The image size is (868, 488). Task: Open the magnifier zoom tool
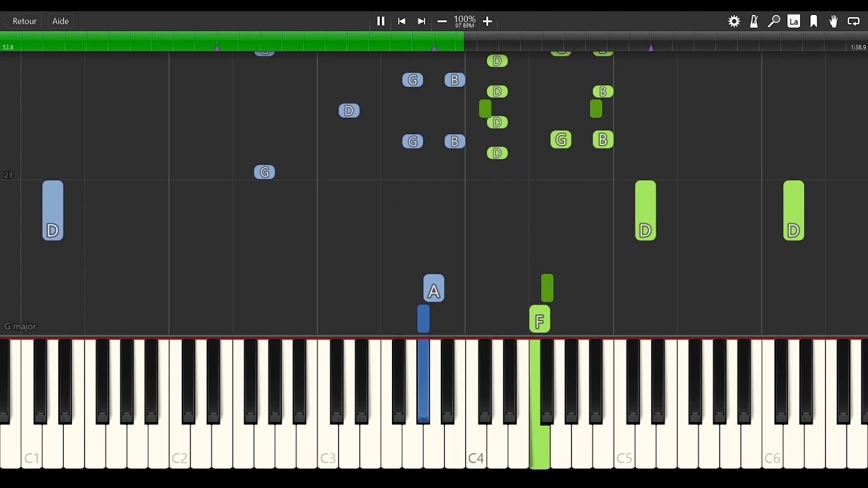[x=774, y=21]
